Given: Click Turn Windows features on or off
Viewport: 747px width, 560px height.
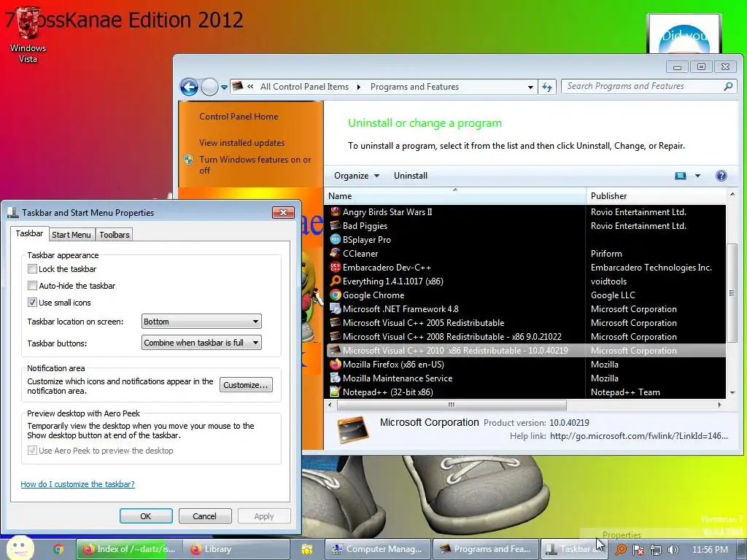Looking at the screenshot, I should tap(255, 165).
